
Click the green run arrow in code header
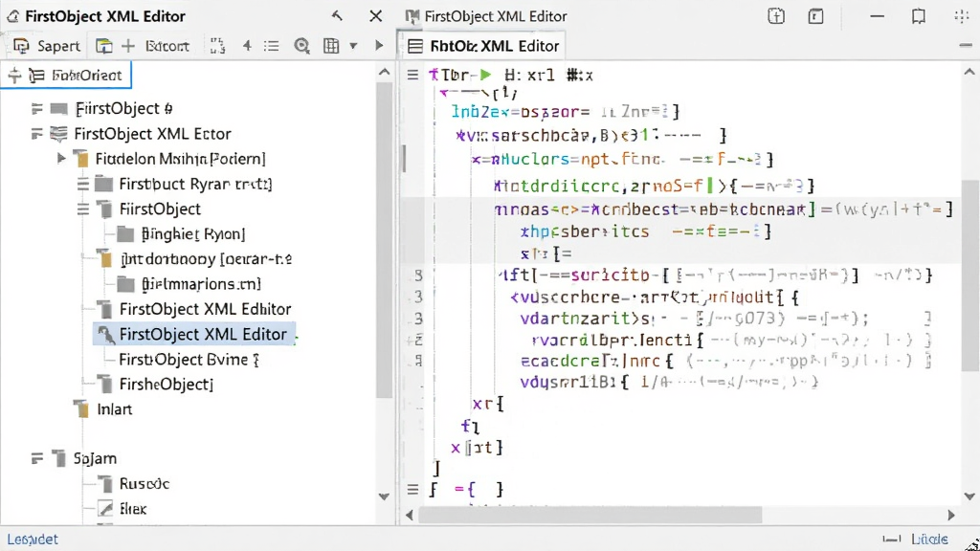pyautogui.click(x=485, y=75)
